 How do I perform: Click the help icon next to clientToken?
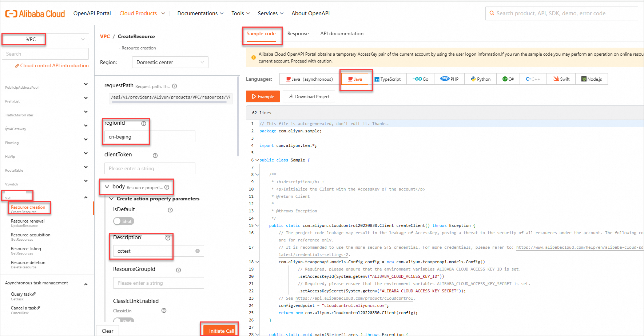point(155,156)
